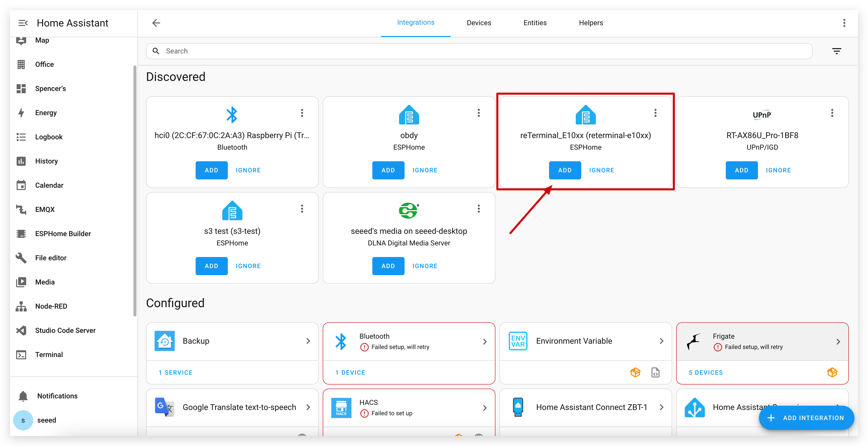Image resolution: width=868 pixels, height=446 pixels.
Task: Click the Notifications bell icon
Action: 23,396
